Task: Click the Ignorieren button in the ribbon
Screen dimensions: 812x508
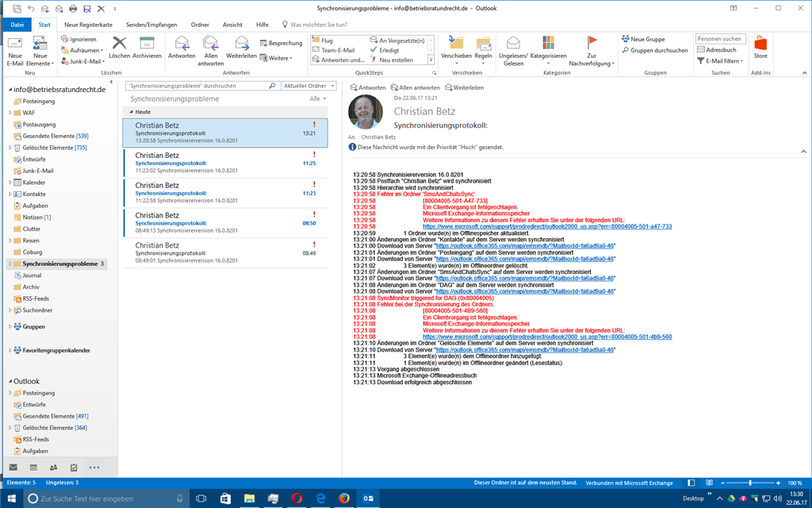Action: [x=79, y=40]
